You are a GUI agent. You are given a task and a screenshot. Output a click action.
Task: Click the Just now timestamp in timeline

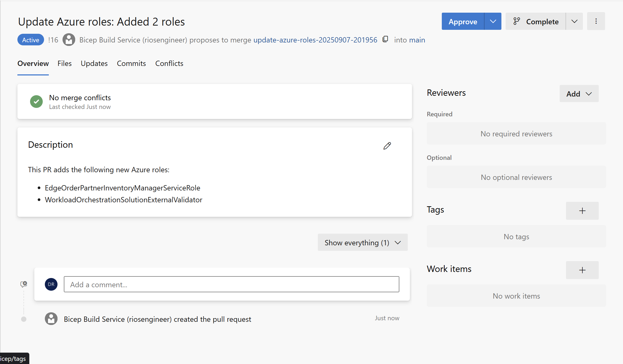[x=387, y=318]
